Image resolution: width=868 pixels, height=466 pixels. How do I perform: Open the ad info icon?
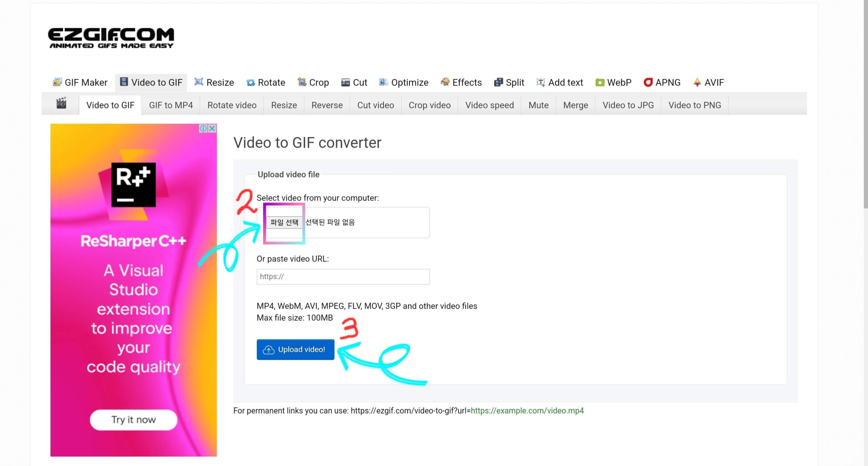[203, 128]
